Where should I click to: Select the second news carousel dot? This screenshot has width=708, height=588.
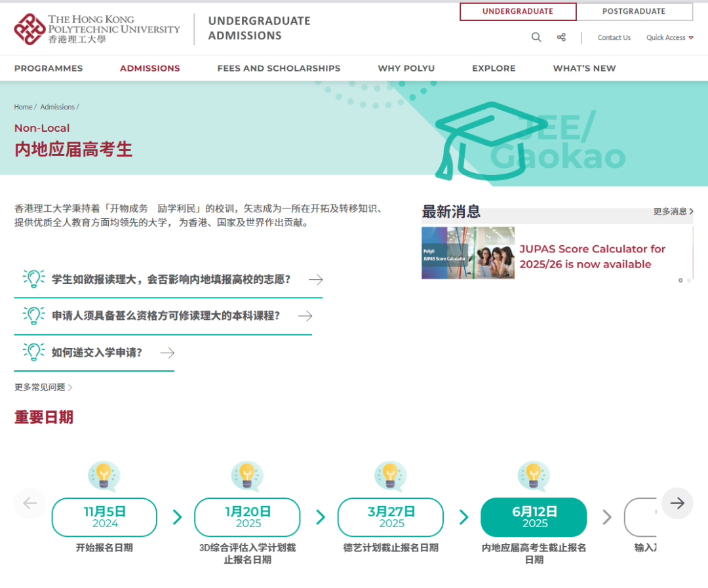tap(688, 281)
